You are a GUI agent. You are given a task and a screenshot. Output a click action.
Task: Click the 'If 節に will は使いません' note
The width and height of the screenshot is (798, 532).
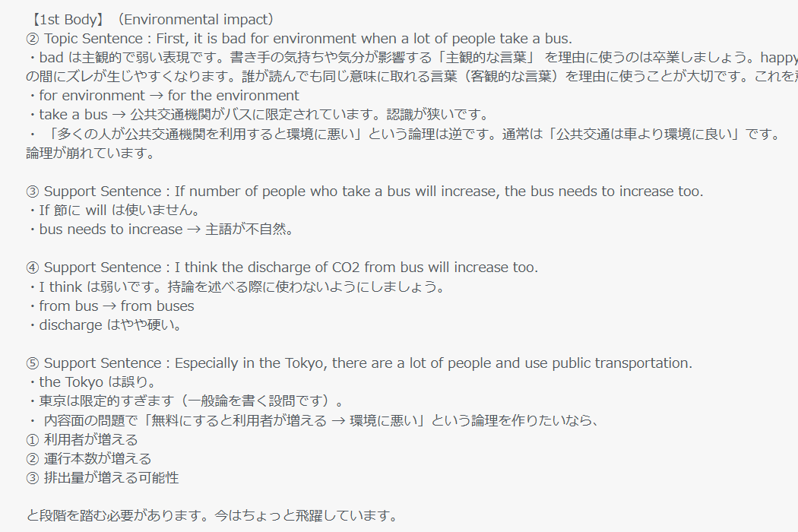point(115,211)
